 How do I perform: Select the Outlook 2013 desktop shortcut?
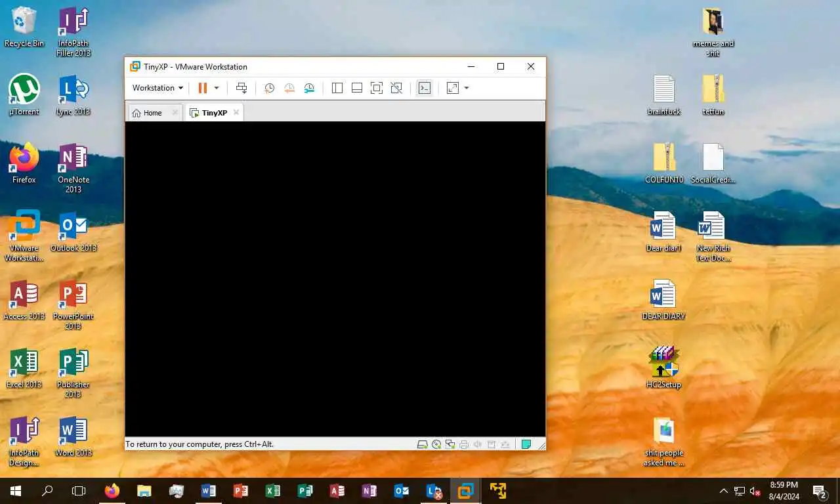[73, 232]
